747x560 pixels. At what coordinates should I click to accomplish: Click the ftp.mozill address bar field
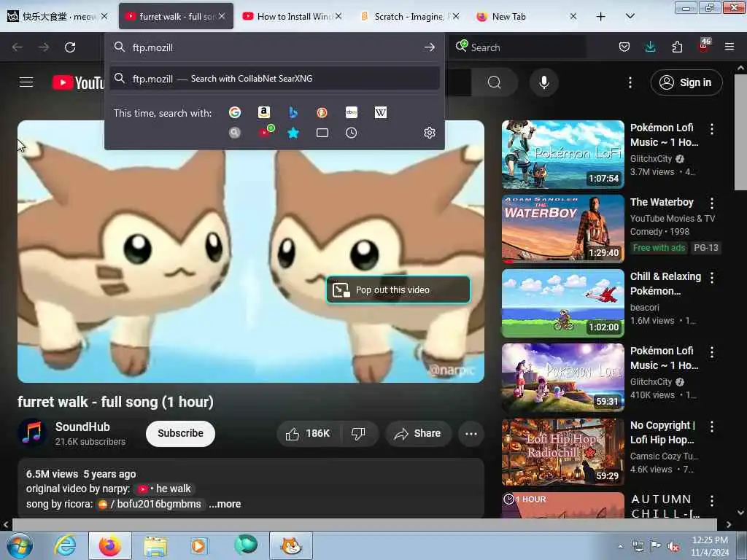pyautogui.click(x=274, y=47)
